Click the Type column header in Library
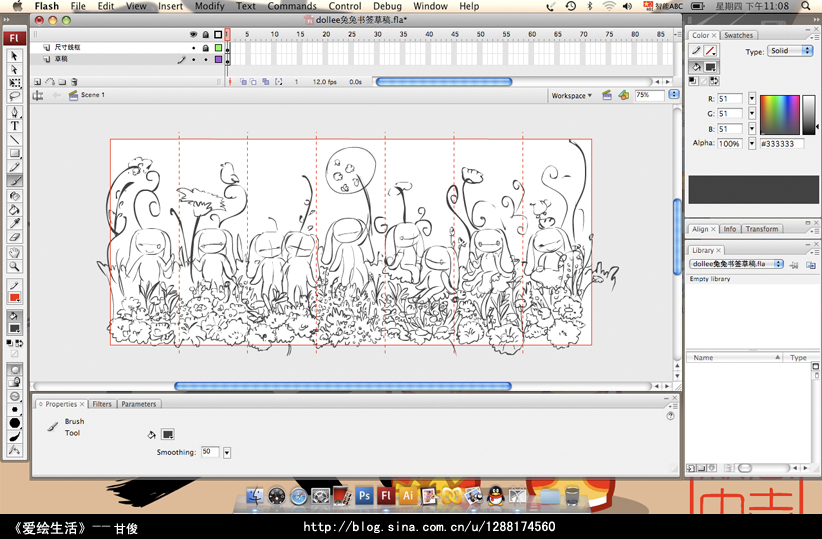Image resolution: width=822 pixels, height=539 pixels. coord(798,358)
